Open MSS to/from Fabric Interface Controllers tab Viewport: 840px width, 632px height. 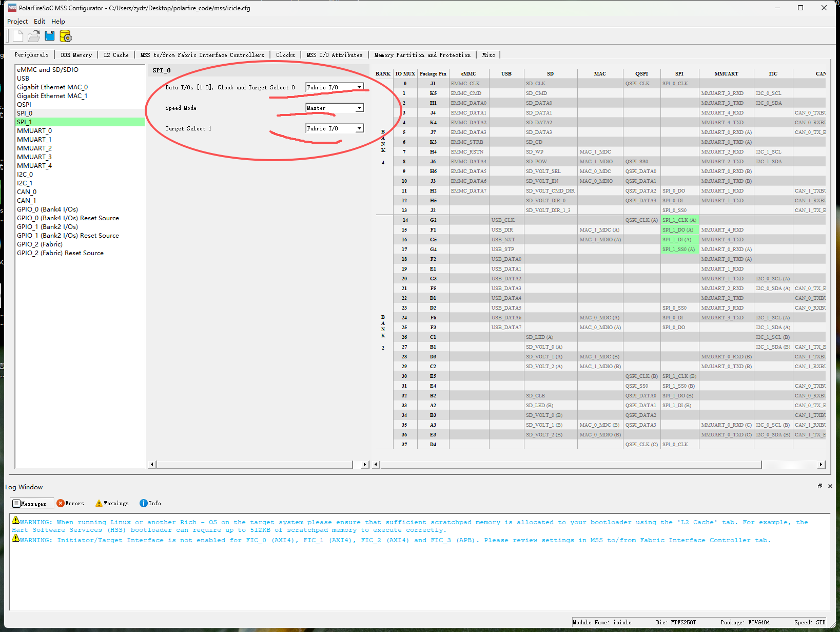(202, 55)
